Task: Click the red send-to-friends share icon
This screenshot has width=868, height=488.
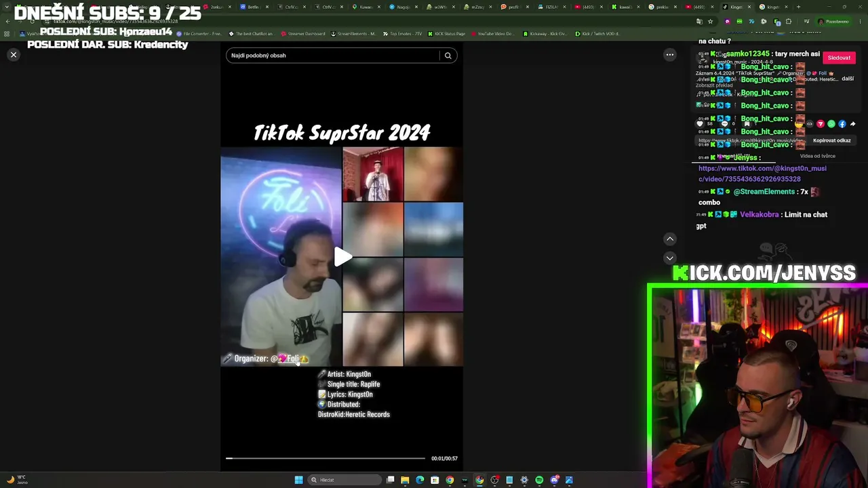Action: (x=821, y=124)
